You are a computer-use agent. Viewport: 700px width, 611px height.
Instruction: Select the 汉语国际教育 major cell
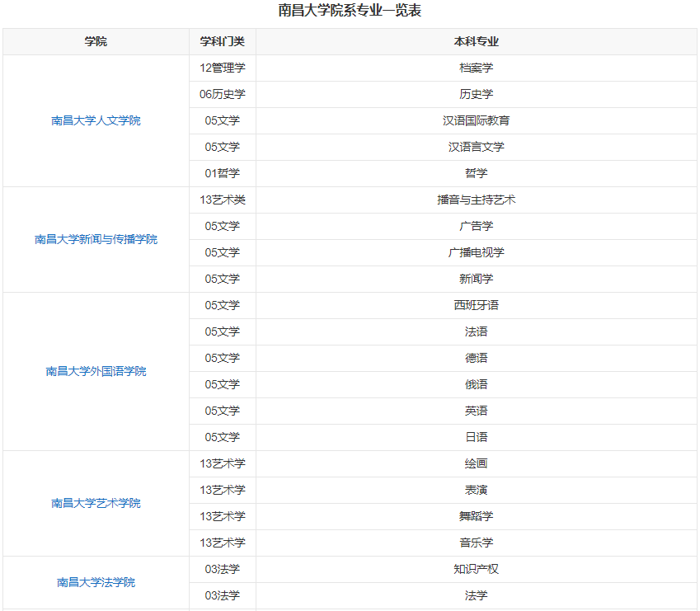(x=477, y=120)
